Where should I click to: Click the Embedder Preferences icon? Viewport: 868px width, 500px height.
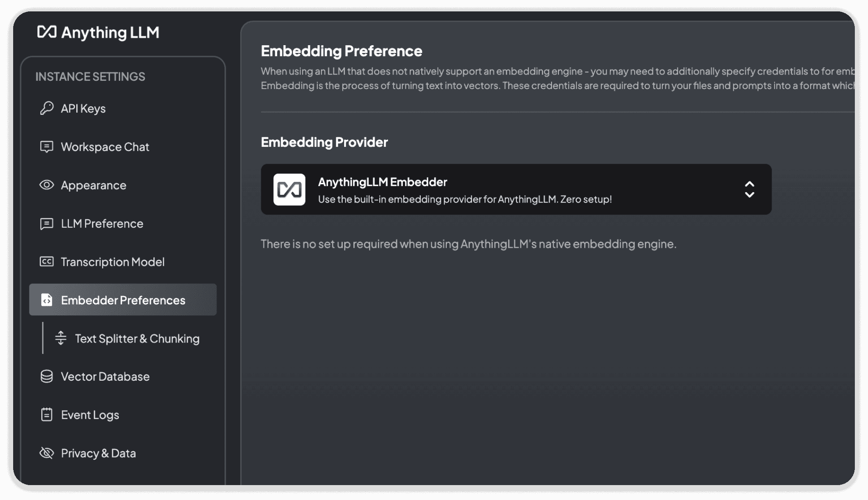coord(46,300)
